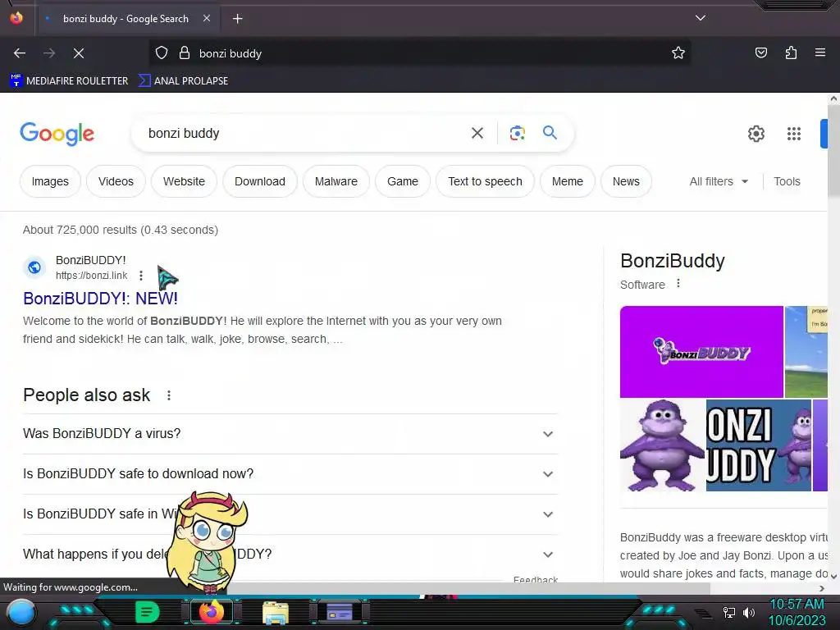Open the list all tabs chevron

point(701,18)
